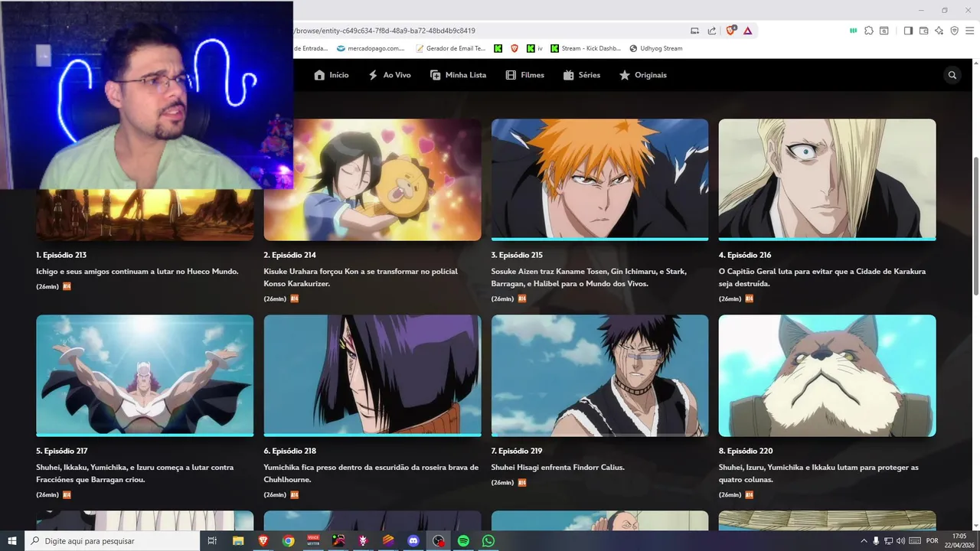Screen dimensions: 980x551
Task: Play Episódio 218 thumbnail
Action: coord(372,376)
